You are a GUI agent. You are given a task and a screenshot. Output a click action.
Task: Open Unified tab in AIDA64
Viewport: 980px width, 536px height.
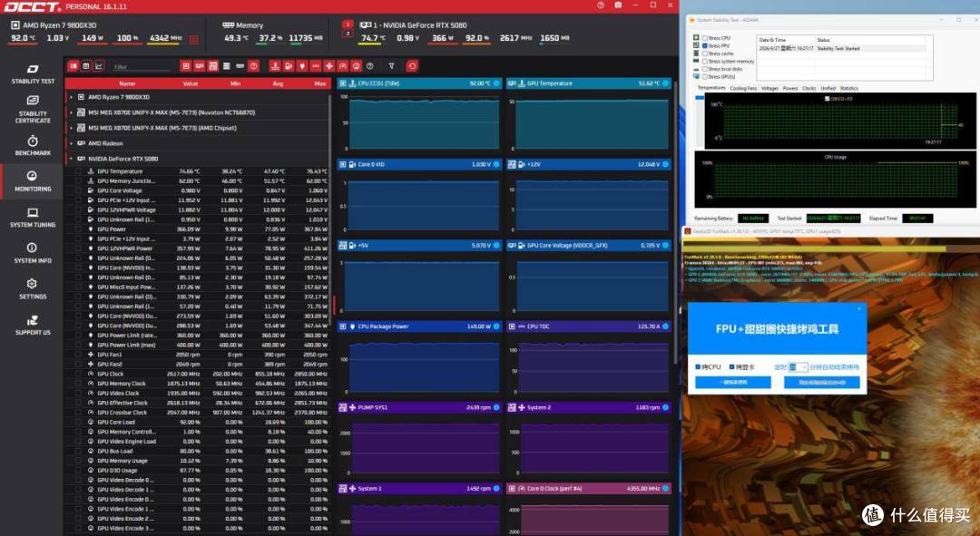click(x=828, y=88)
